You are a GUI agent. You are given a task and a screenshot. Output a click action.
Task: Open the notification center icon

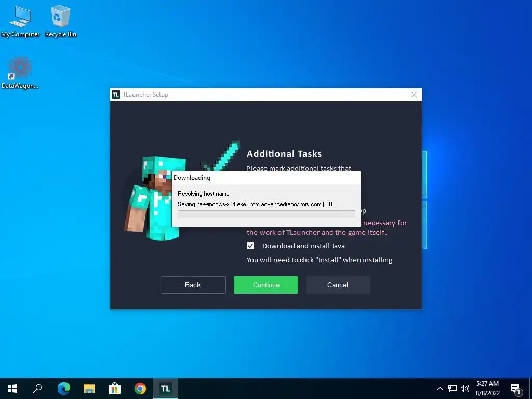(515, 389)
